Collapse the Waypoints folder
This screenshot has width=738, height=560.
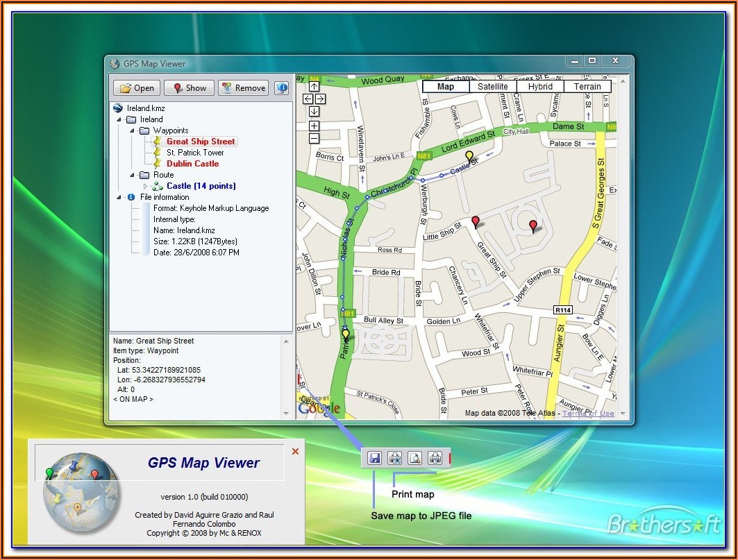(132, 130)
